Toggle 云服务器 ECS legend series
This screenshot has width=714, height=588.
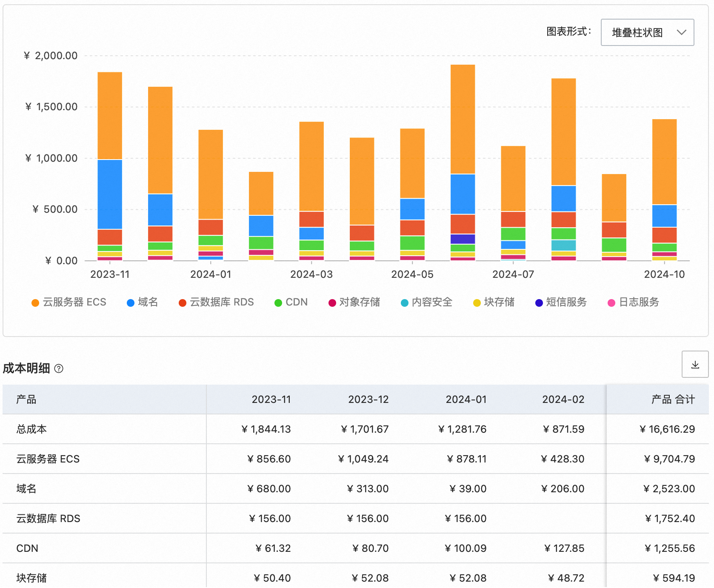[x=69, y=302]
